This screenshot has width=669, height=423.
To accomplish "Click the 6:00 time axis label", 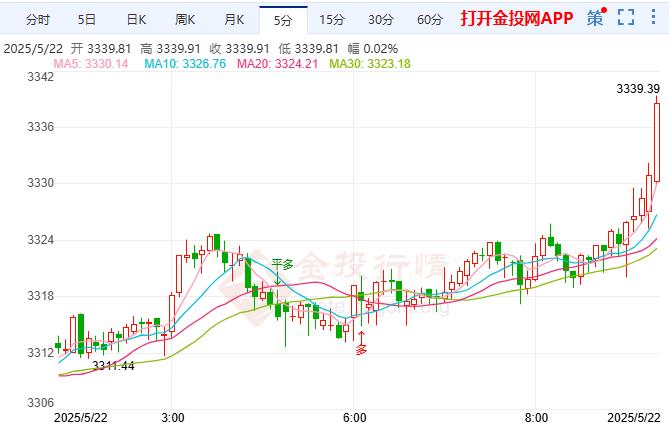I will click(x=355, y=417).
